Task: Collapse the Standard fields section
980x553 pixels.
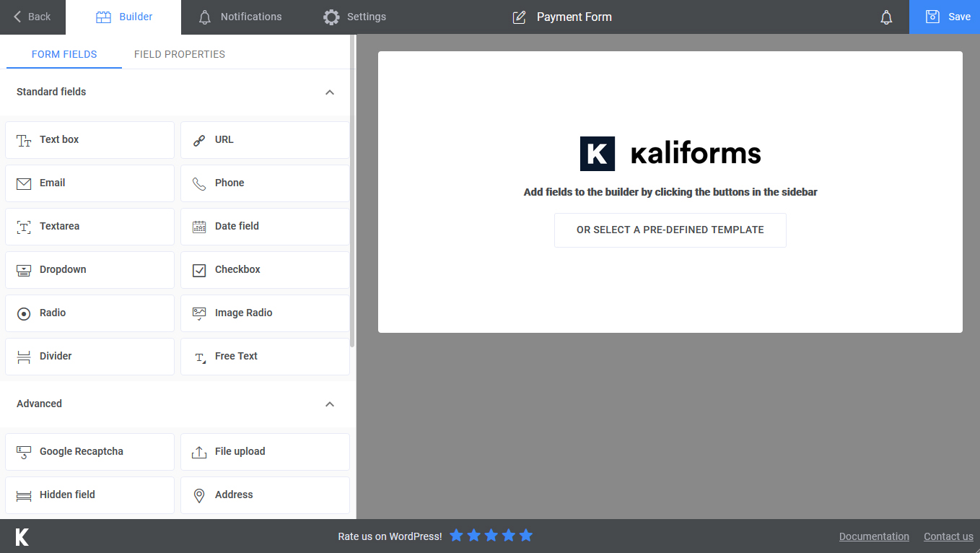Action: pyautogui.click(x=330, y=92)
